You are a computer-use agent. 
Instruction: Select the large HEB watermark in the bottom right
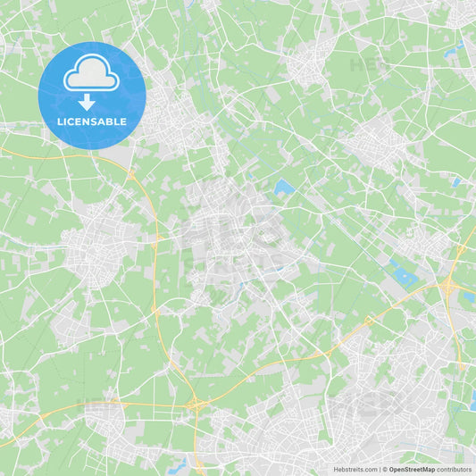click(x=366, y=405)
